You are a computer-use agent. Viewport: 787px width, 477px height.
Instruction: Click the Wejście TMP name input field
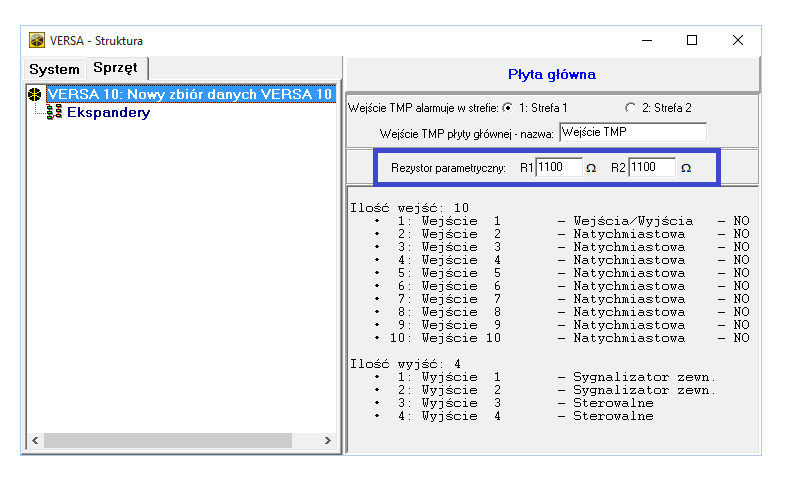632,131
